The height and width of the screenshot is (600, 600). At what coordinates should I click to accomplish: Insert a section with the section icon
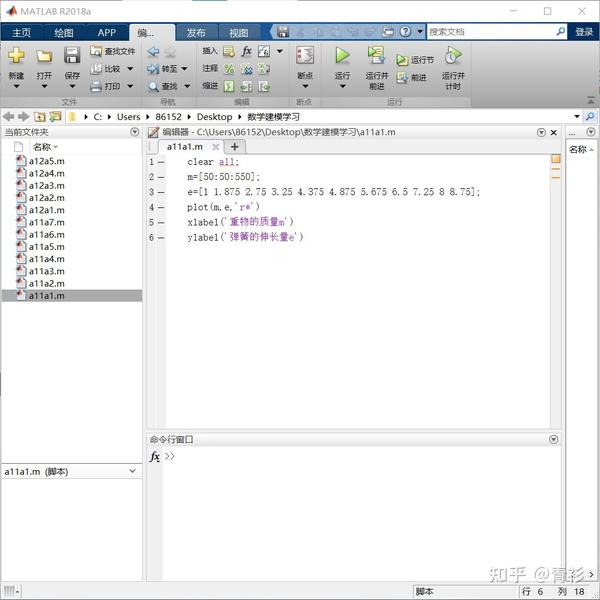click(x=229, y=51)
